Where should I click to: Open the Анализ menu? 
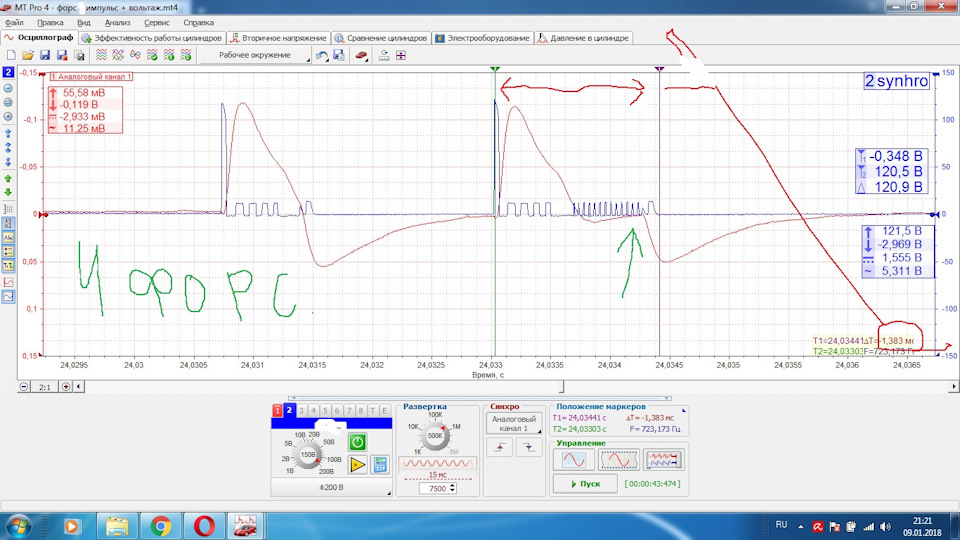point(117,23)
